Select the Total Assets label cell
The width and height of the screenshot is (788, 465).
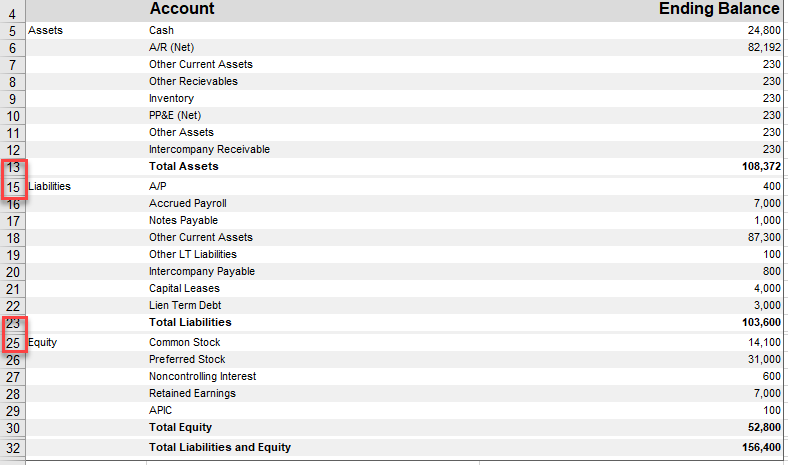(x=183, y=166)
